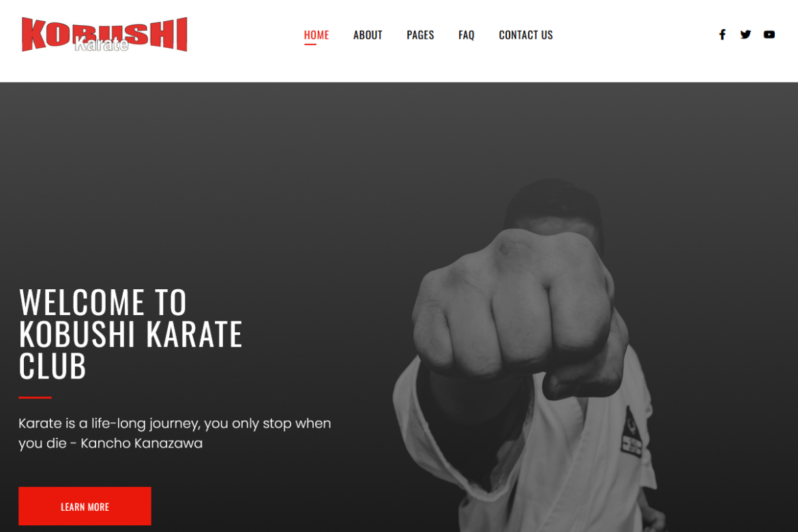Select the Welcome to Kobushi heading
Screen dimensions: 798x532
point(130,334)
